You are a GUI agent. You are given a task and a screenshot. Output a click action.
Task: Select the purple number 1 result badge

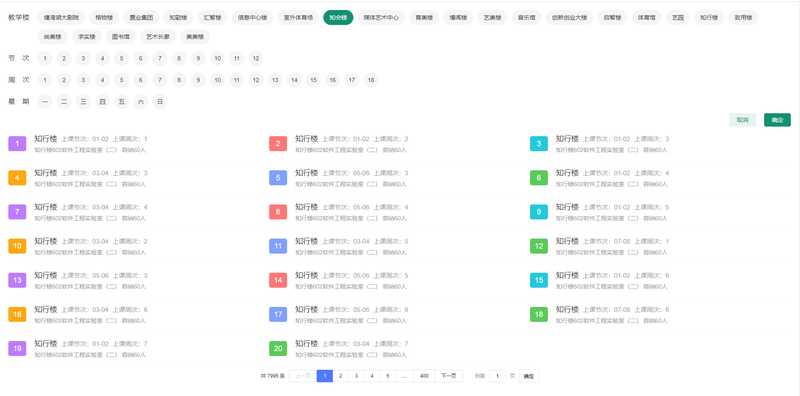pos(17,144)
